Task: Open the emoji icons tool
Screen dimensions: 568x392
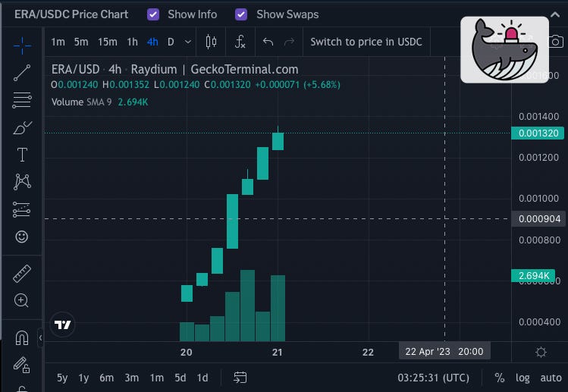Action: click(22, 237)
